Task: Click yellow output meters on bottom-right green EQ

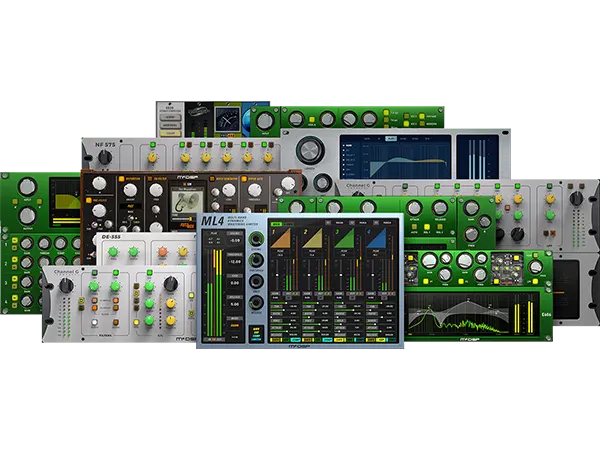Action: pyautogui.click(x=523, y=317)
